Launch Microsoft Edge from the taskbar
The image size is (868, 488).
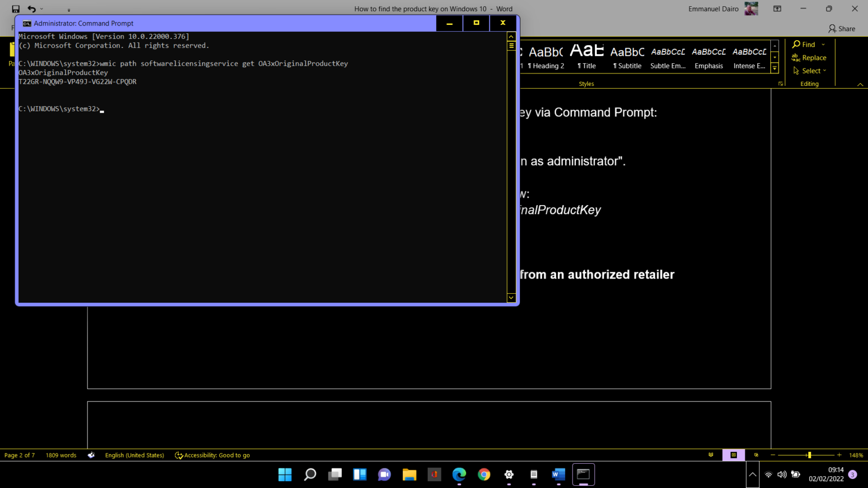pos(459,474)
